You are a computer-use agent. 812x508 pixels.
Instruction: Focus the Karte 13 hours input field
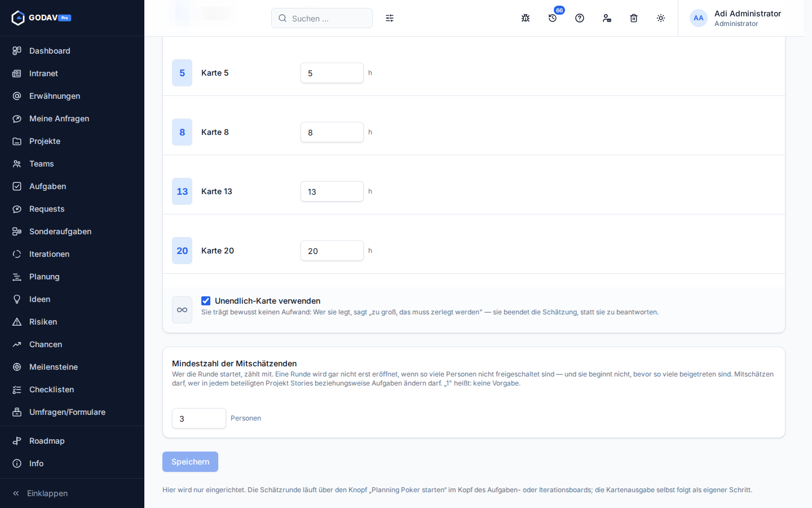click(332, 191)
